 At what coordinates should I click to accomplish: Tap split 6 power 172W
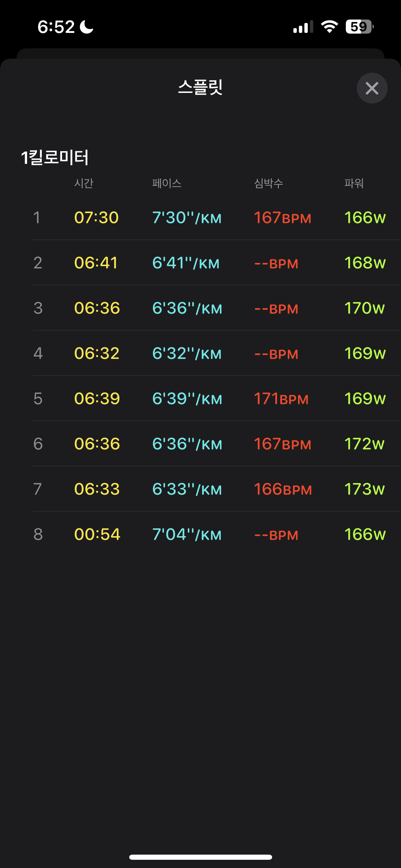click(364, 444)
